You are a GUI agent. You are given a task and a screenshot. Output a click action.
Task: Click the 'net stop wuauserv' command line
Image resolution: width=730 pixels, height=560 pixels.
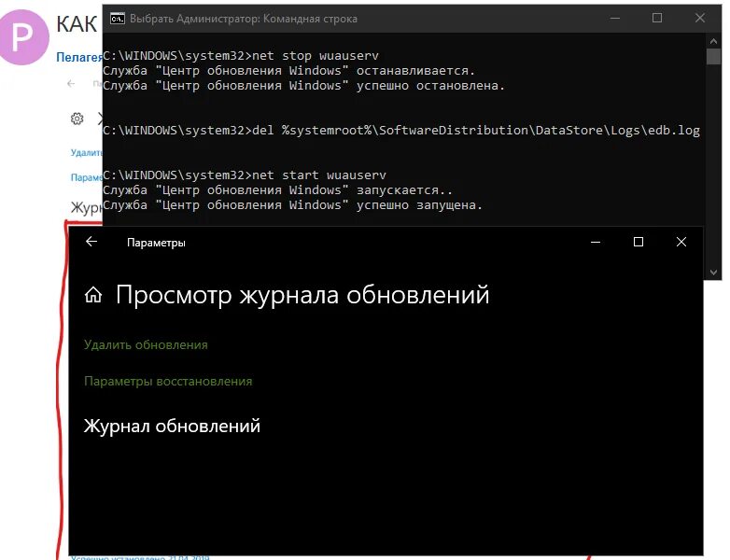click(x=241, y=55)
